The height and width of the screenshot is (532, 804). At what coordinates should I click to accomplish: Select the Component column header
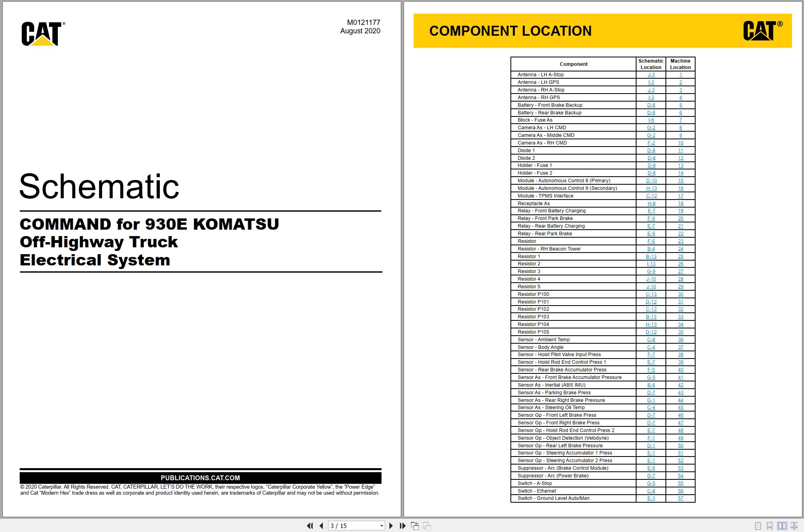[573, 64]
